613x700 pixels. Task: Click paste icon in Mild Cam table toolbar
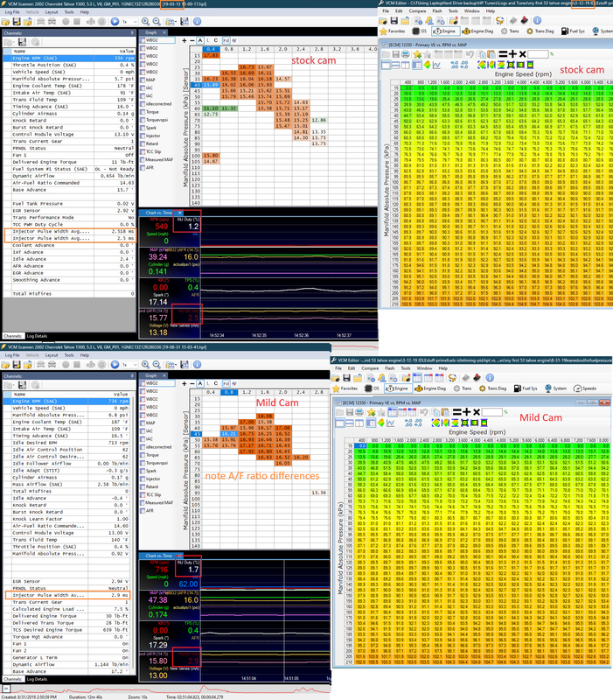coord(445,411)
